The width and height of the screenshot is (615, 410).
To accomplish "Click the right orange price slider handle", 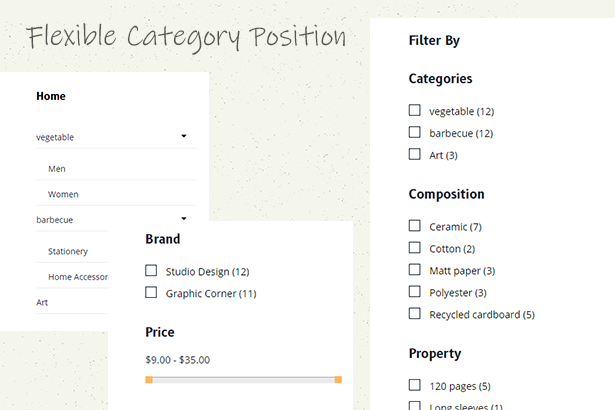I will click(x=338, y=379).
